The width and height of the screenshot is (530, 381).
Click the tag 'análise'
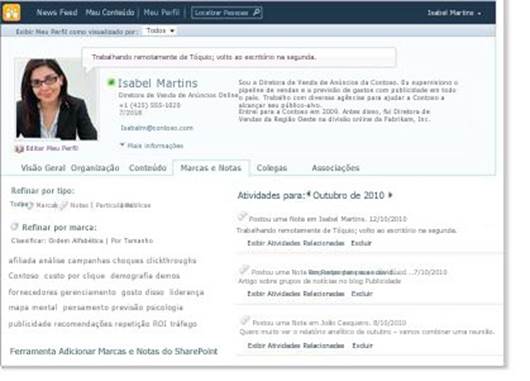point(52,260)
